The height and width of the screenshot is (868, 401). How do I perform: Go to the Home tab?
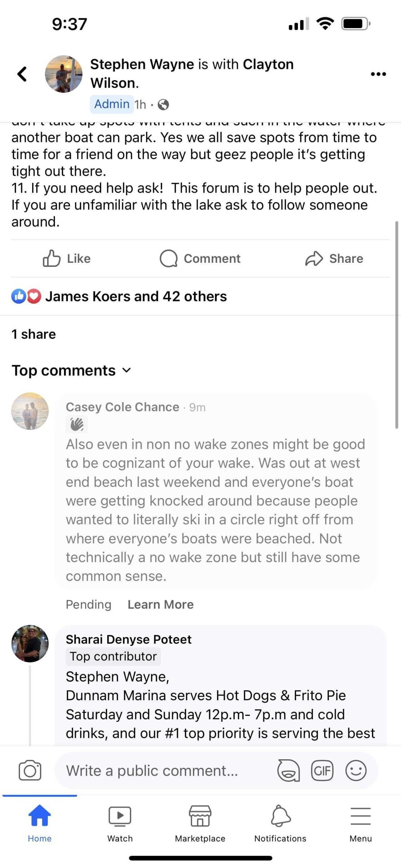coord(40,823)
